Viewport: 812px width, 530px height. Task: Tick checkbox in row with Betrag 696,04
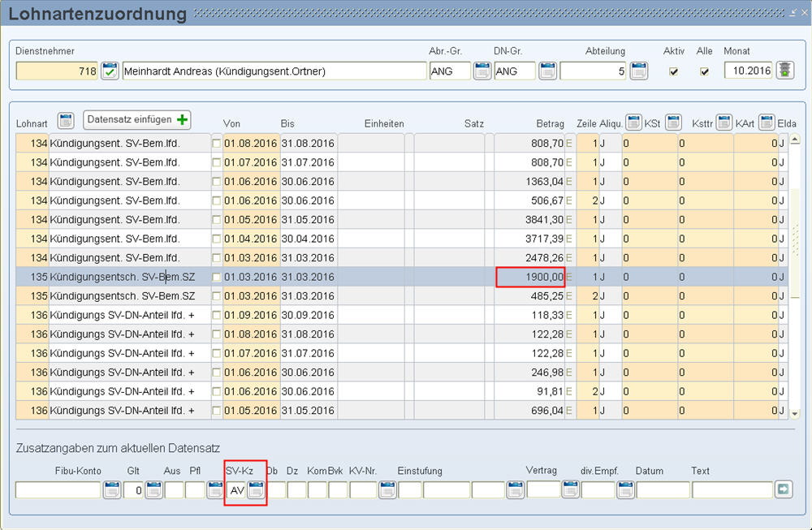click(x=217, y=411)
